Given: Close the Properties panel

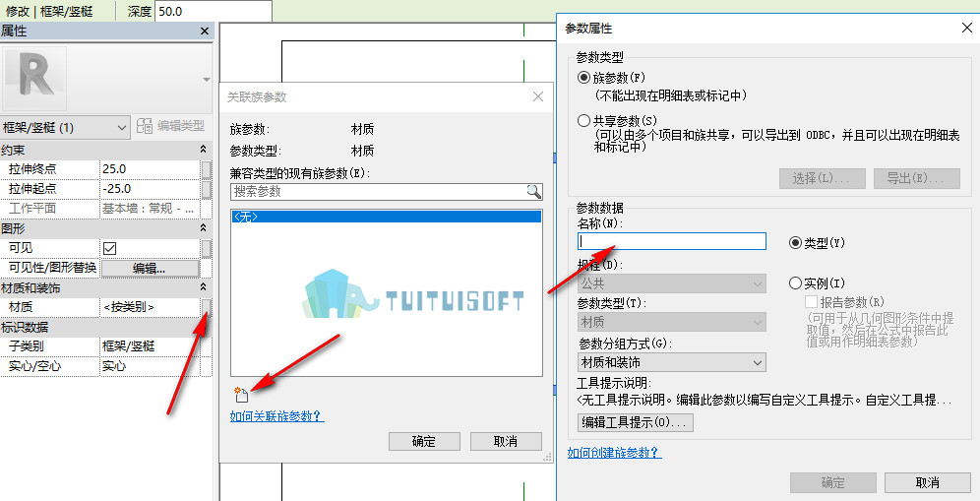Looking at the screenshot, I should pos(205,31).
